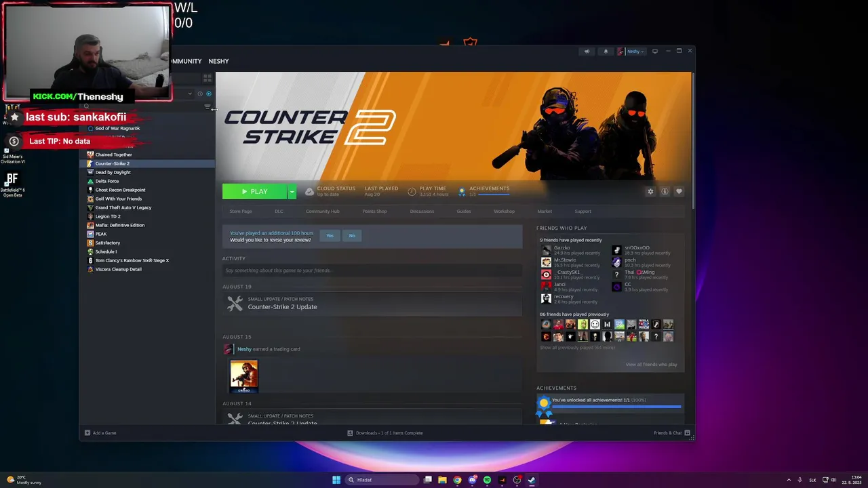Open the earned trading card thumbnail
Image resolution: width=868 pixels, height=488 pixels.
(244, 376)
